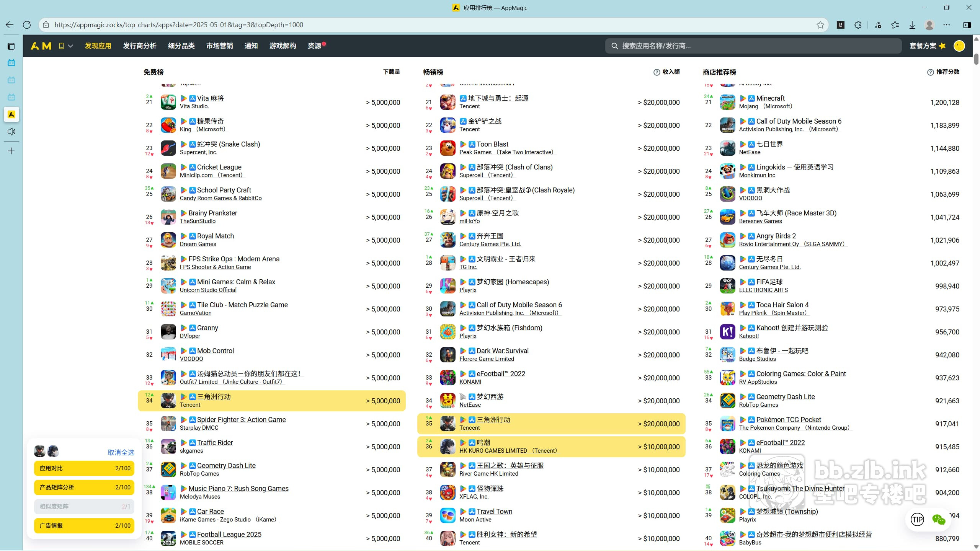Click the WeChat contact icon

(939, 520)
